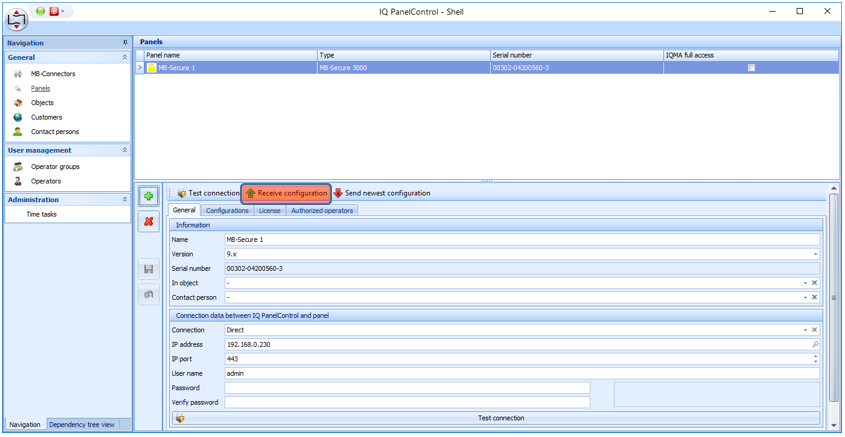Open Time tasks under Administration
The width and height of the screenshot is (845, 437).
coord(41,214)
